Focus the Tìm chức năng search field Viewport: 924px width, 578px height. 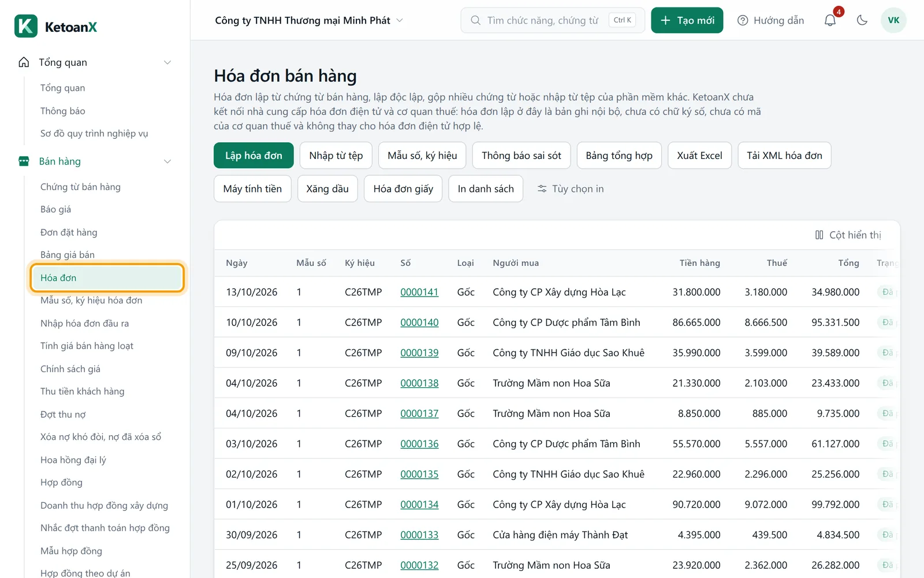(x=553, y=20)
